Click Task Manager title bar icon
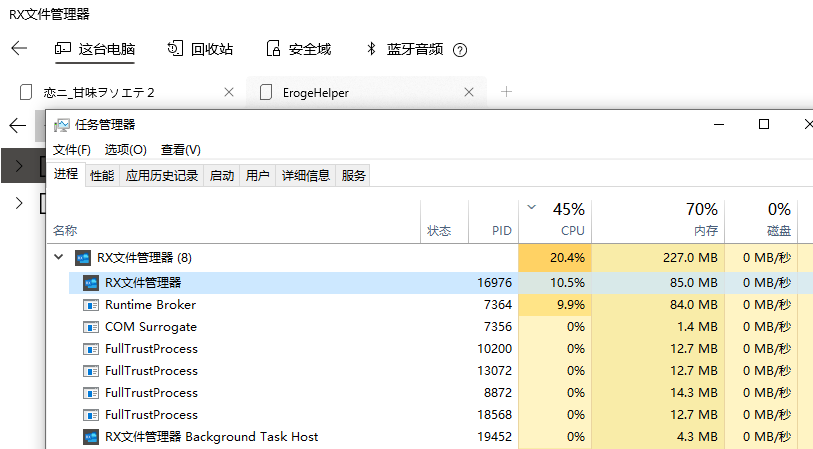This screenshot has height=449, width=813. pos(62,125)
